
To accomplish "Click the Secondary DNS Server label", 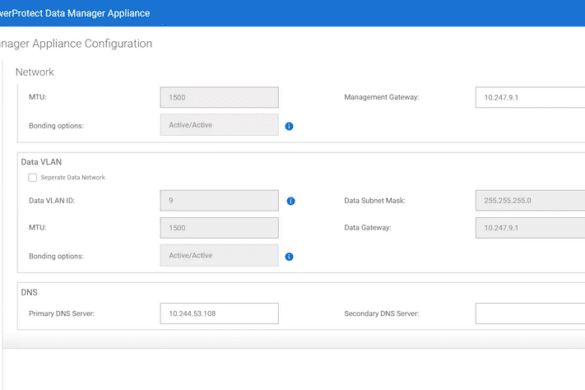I will [381, 313].
